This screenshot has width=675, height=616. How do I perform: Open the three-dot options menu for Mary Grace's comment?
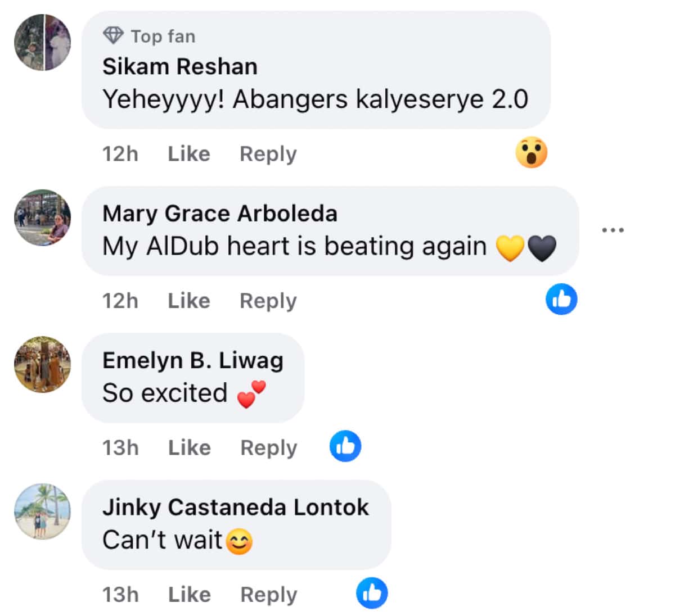(x=613, y=230)
